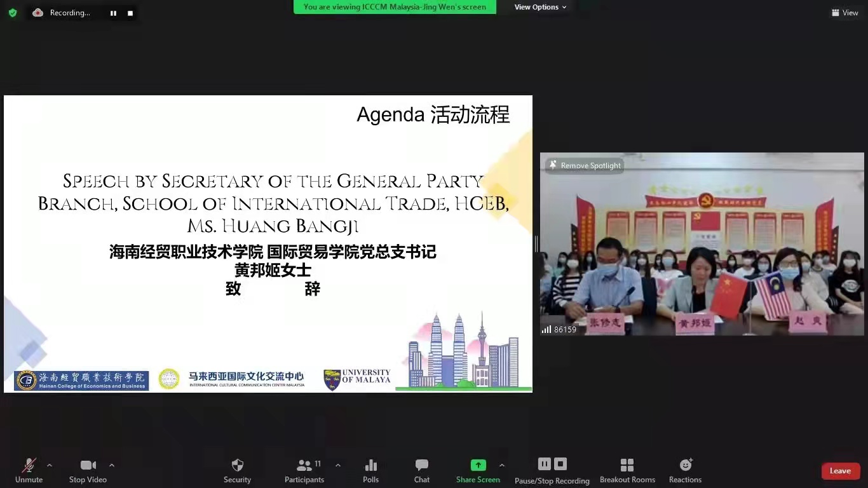Expand the arrow next to Participants

click(338, 465)
